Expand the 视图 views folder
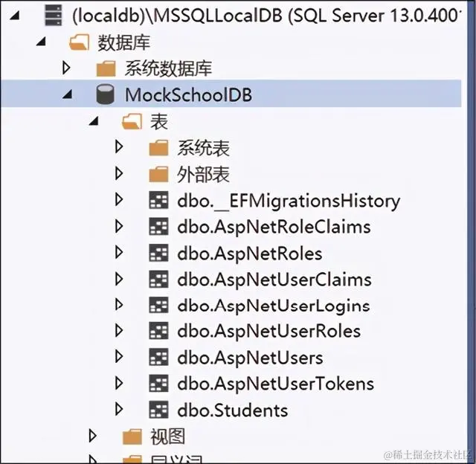This screenshot has width=476, height=464. pyautogui.click(x=92, y=436)
